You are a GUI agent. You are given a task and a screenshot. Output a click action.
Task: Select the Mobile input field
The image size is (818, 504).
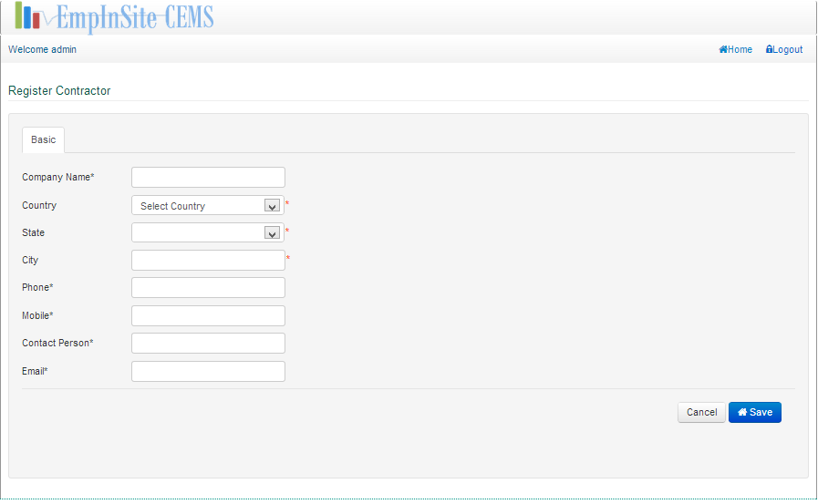pos(208,316)
